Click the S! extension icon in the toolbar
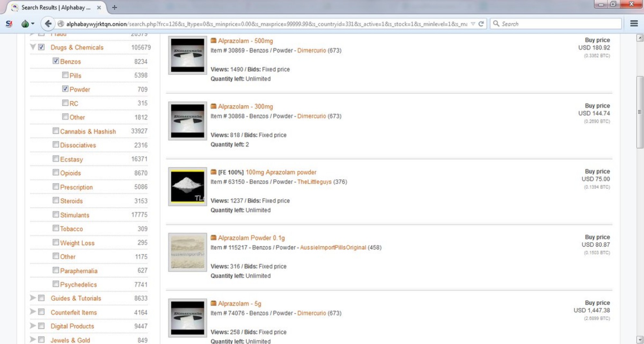 pyautogui.click(x=9, y=24)
